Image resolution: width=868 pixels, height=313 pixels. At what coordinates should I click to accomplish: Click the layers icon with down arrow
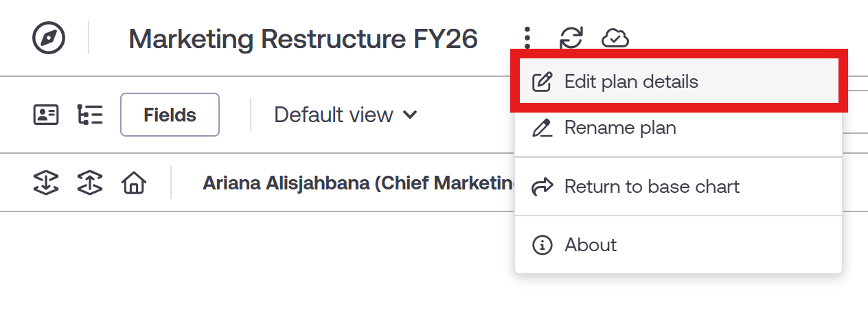click(x=46, y=183)
